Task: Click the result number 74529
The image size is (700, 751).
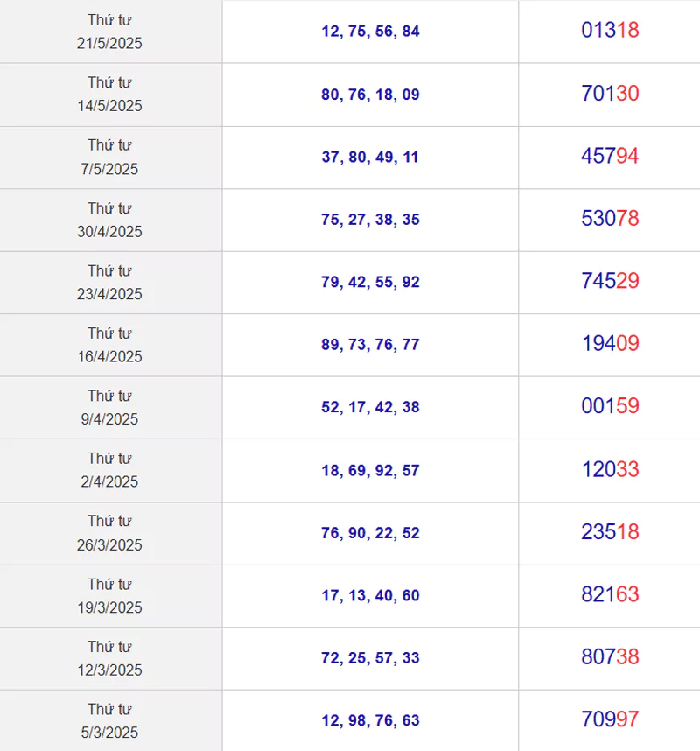Action: point(610,281)
